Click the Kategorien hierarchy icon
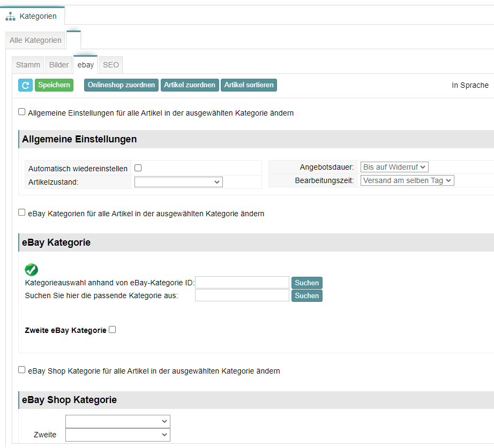 click(x=10, y=17)
